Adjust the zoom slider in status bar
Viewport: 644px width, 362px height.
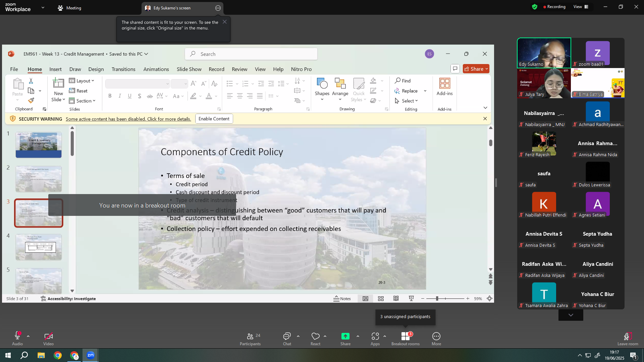[x=445, y=299]
